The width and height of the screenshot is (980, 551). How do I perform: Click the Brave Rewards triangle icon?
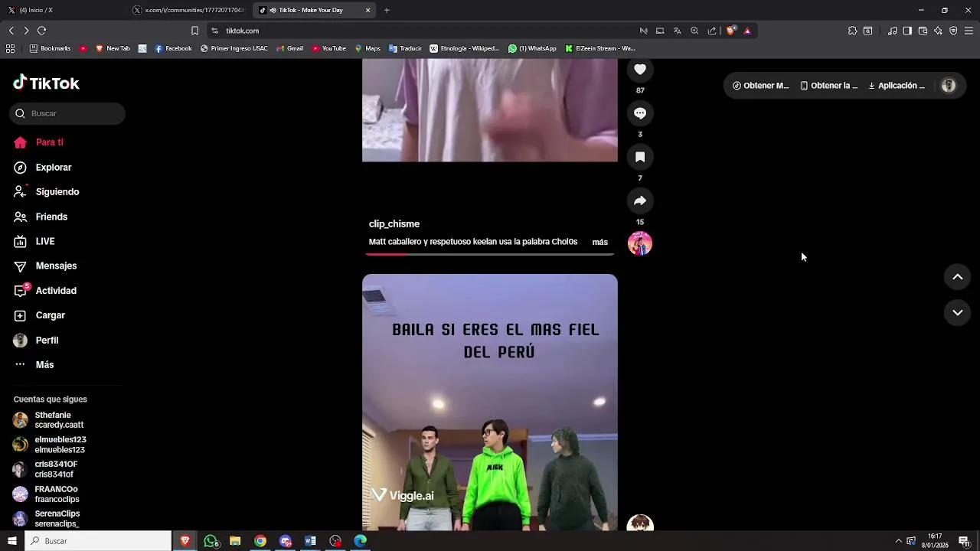pyautogui.click(x=747, y=31)
